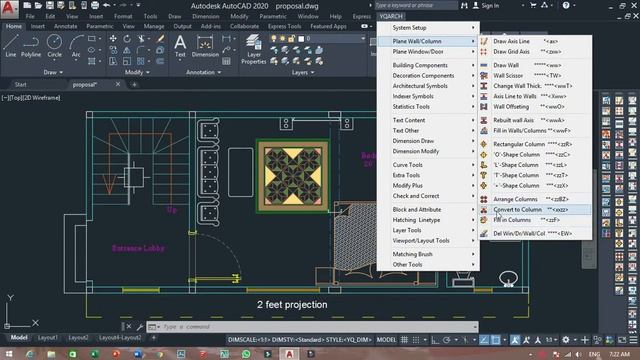The height and width of the screenshot is (360, 640).
Task: Add a new drawing tab with plus
Action: (134, 84)
